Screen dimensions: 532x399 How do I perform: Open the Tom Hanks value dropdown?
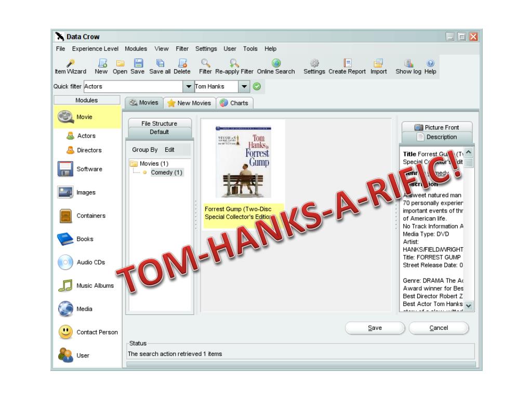pos(244,87)
